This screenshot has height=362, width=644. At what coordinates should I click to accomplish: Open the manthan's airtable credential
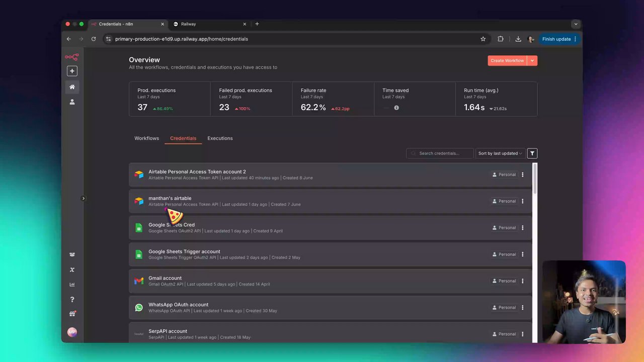pos(330,201)
